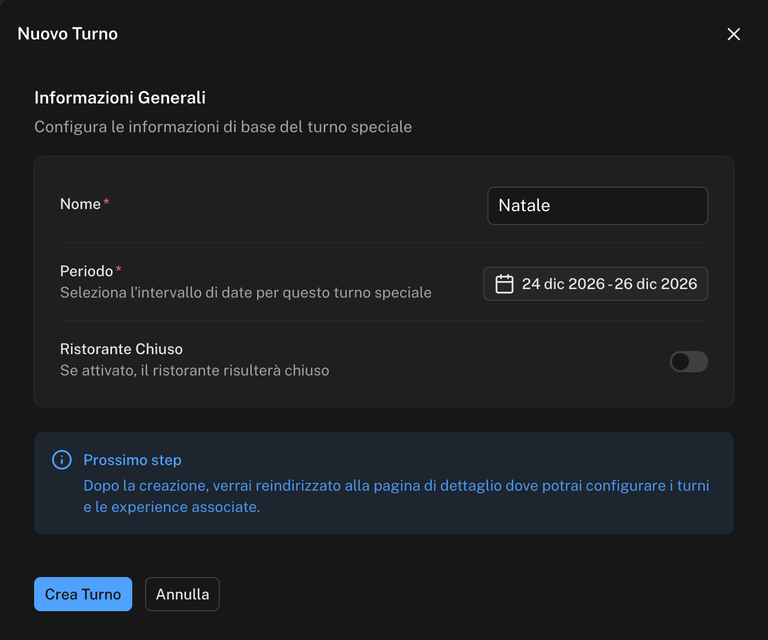This screenshot has width=768, height=640.
Task: Click the Periodo label
Action: point(86,271)
